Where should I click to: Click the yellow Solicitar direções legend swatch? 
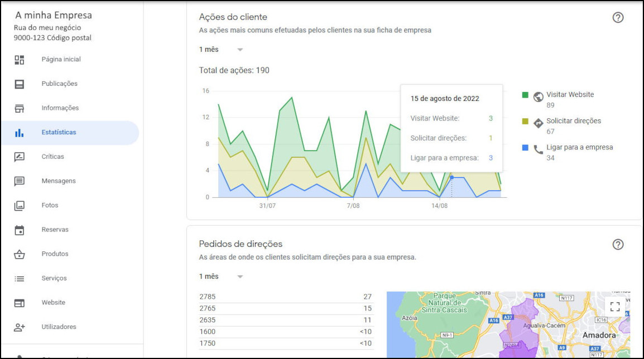(525, 122)
